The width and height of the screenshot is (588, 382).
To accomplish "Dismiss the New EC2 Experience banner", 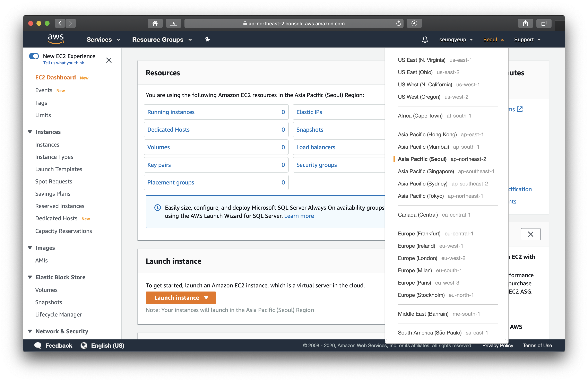I will click(x=109, y=60).
